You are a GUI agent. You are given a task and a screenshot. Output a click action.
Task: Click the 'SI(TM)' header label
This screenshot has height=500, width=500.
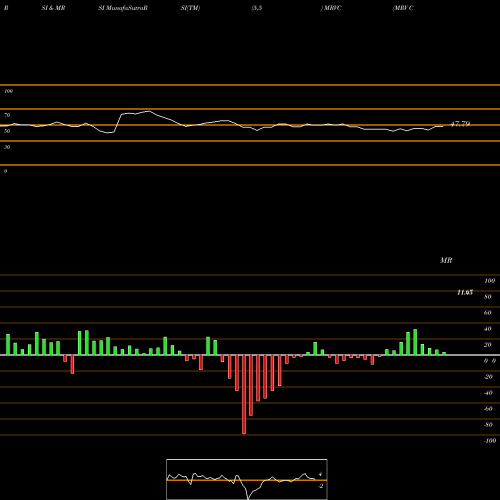tap(190, 8)
